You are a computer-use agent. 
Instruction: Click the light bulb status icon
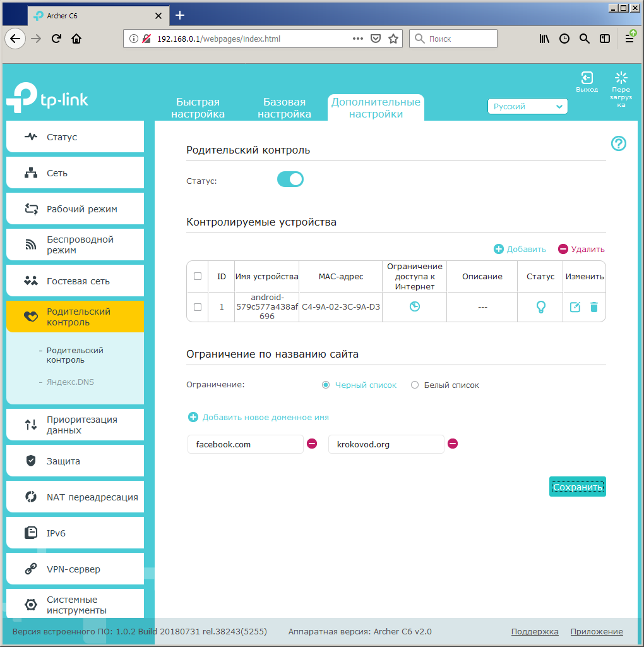540,307
